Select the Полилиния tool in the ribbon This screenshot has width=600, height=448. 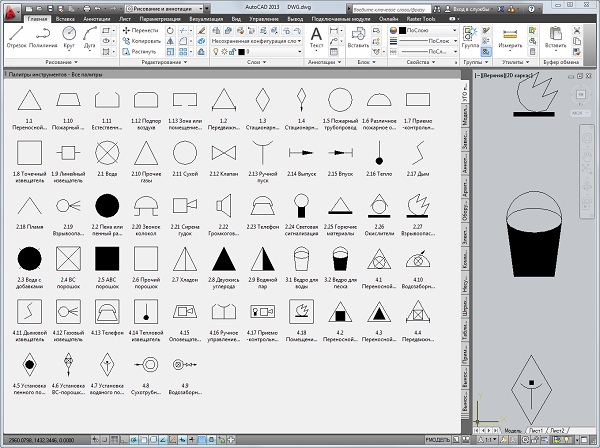(x=41, y=36)
